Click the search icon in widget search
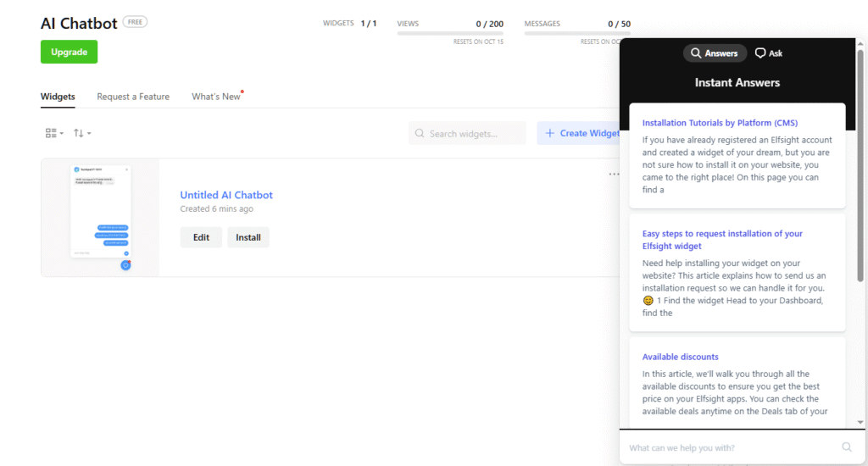Viewport: 868px width, 466px height. 420,134
